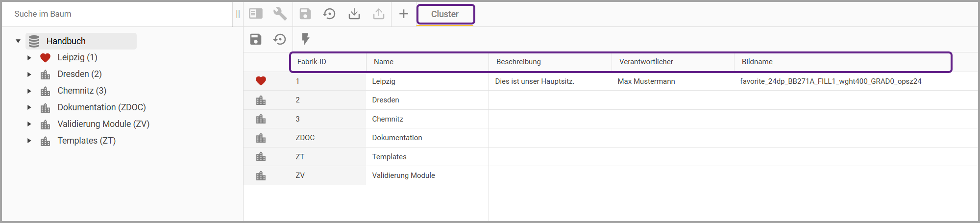Image resolution: width=980 pixels, height=223 pixels.
Task: Collapse the Handbuch tree root
Action: pyautogui.click(x=18, y=41)
